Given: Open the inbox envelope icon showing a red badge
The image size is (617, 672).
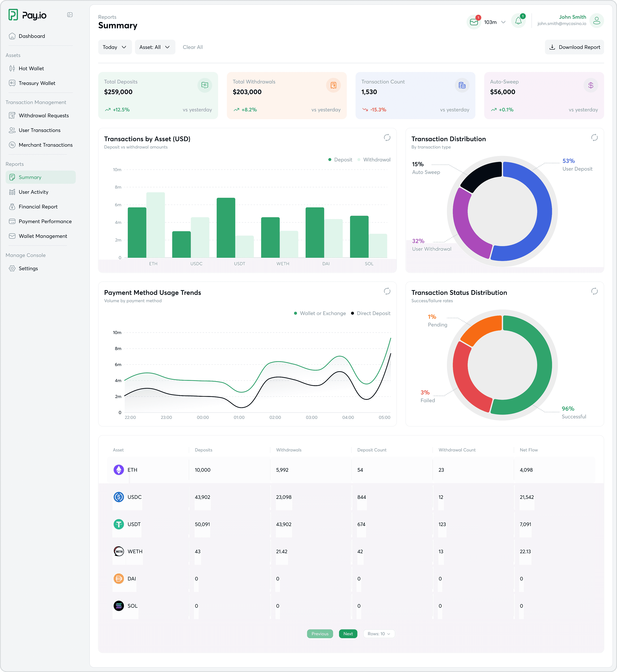Looking at the screenshot, I should point(474,22).
